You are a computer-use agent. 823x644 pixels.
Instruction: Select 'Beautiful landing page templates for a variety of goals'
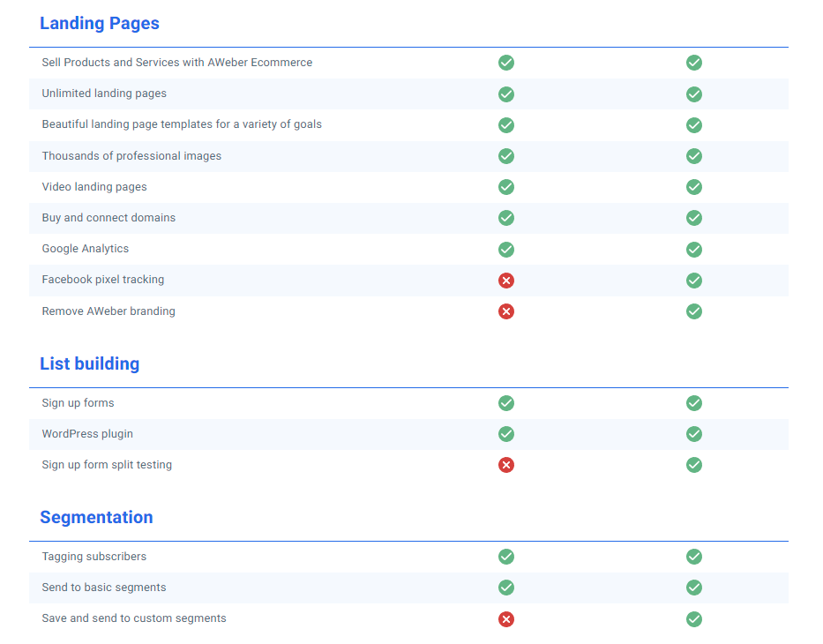point(182,124)
